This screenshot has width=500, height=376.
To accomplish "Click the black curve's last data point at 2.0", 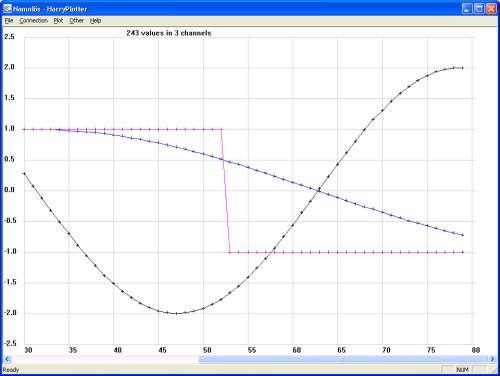I will point(463,68).
